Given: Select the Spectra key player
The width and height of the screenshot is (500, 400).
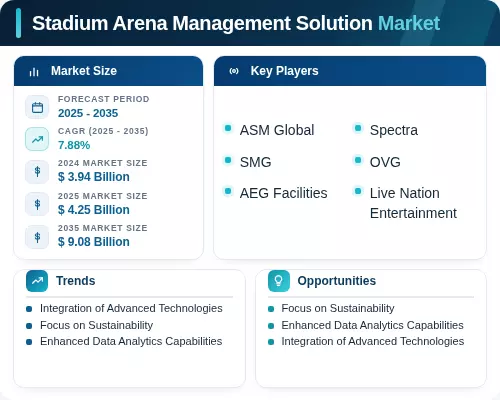Looking at the screenshot, I should [x=394, y=130].
